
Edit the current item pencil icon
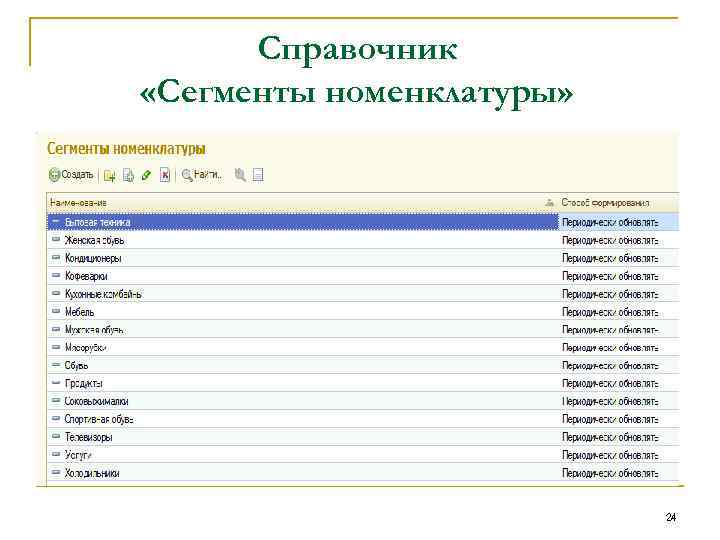coord(146,175)
